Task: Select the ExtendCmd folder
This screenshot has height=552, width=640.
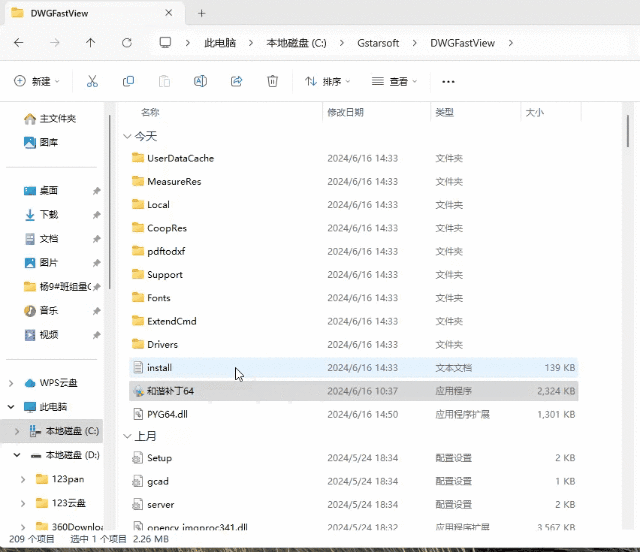Action: (x=353, y=321)
